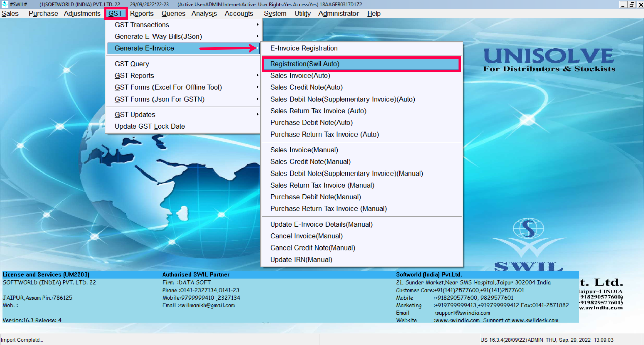Open the Queries menu
This screenshot has height=345, width=644.
173,14
